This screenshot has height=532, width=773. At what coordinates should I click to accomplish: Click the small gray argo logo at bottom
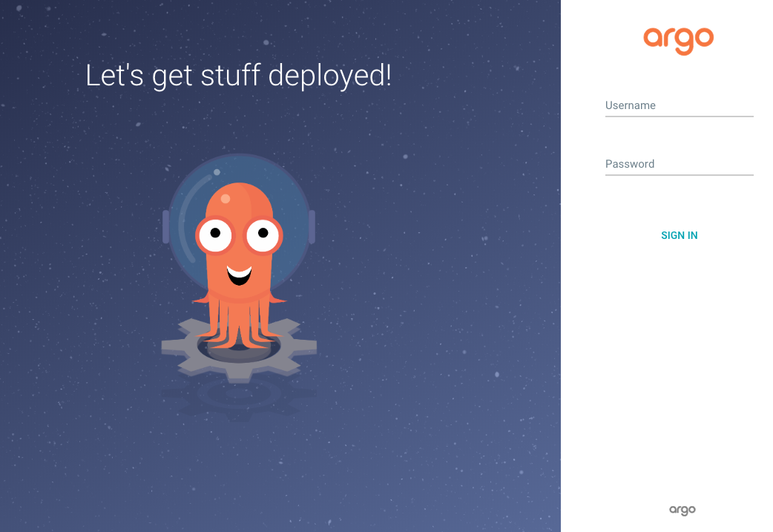pyautogui.click(x=682, y=510)
